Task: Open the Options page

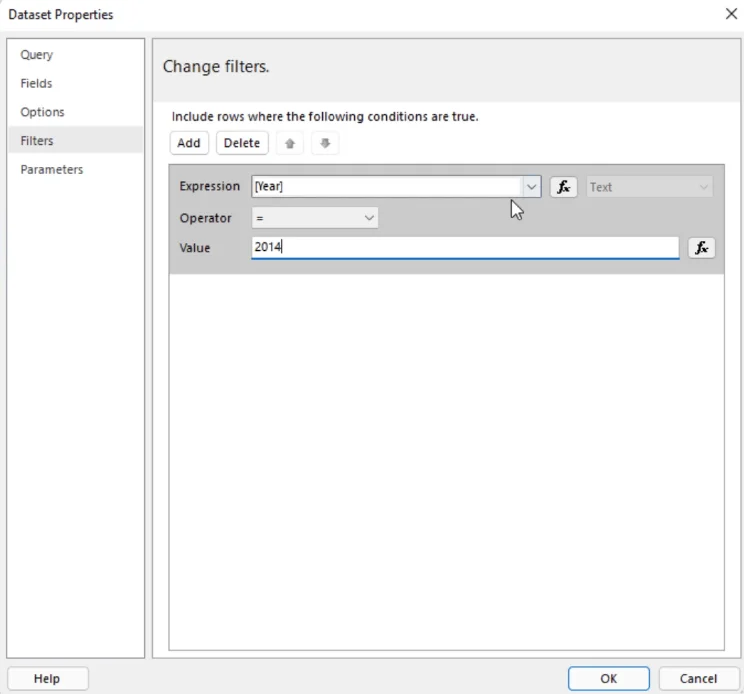Action: [42, 112]
